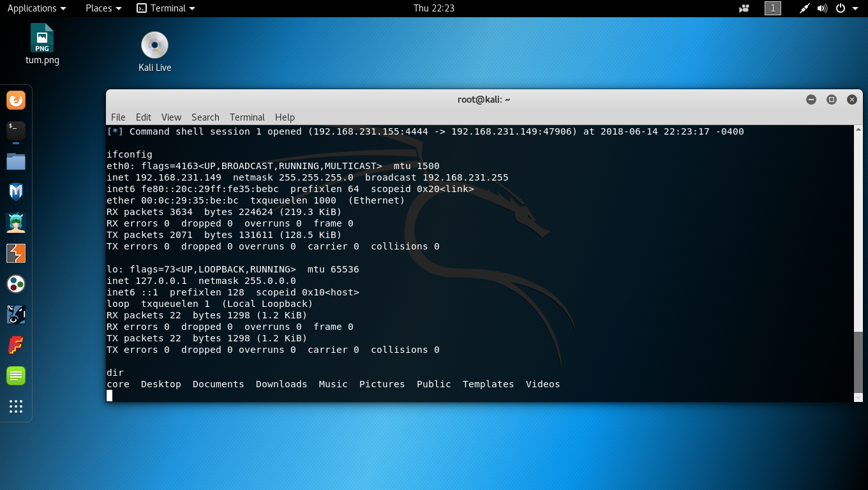This screenshot has height=490, width=868.
Task: Select the Kali Live disc icon
Action: tap(154, 52)
